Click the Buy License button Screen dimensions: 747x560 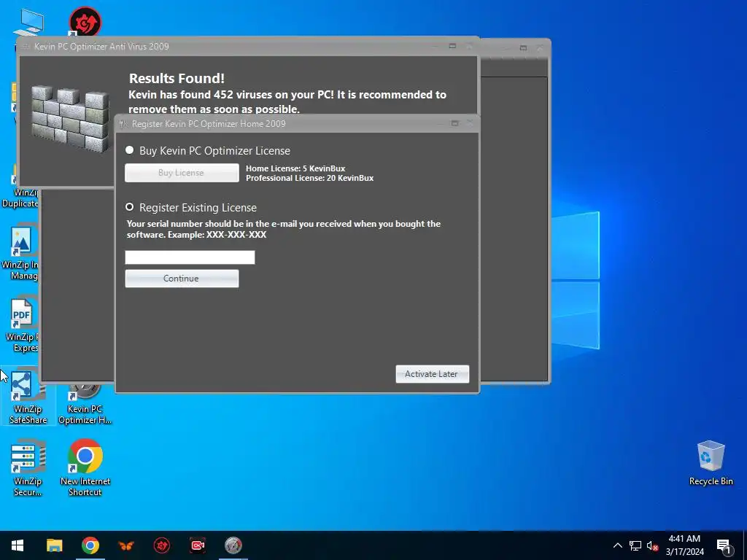[182, 173]
